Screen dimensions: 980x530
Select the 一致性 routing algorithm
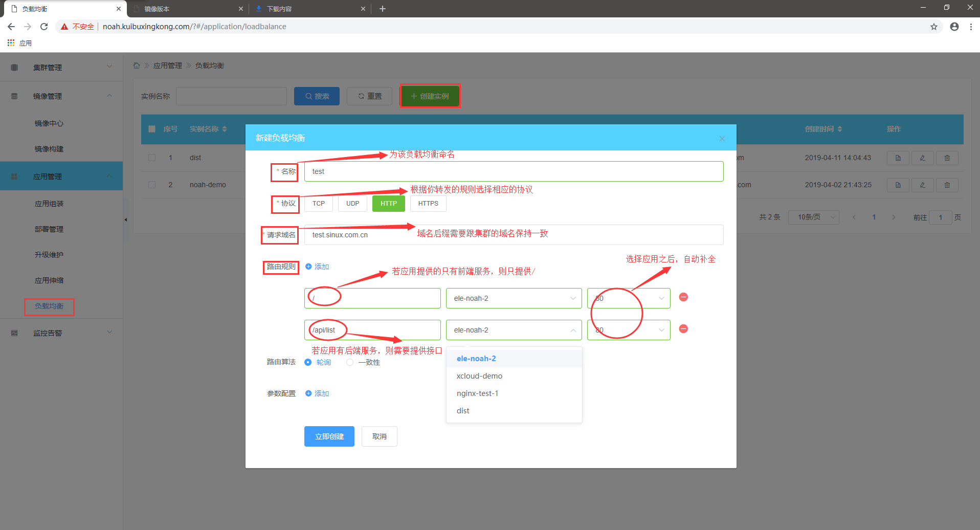coord(363,362)
